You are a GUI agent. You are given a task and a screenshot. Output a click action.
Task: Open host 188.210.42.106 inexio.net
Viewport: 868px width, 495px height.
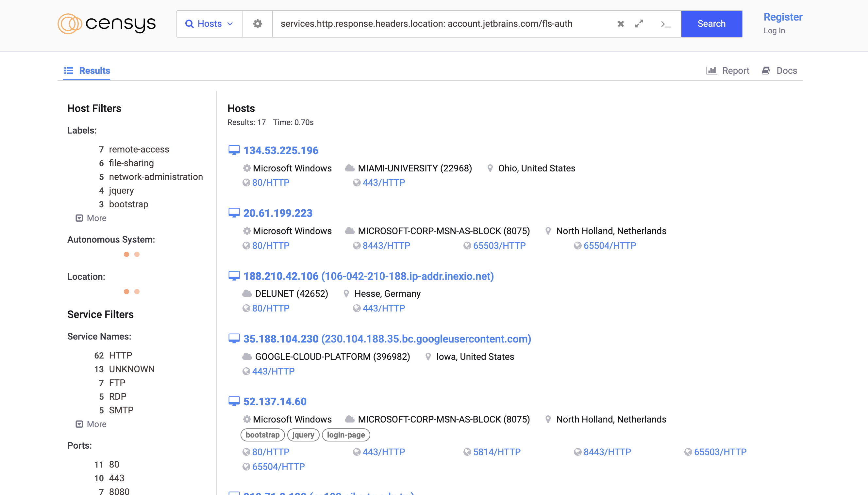[x=369, y=277]
